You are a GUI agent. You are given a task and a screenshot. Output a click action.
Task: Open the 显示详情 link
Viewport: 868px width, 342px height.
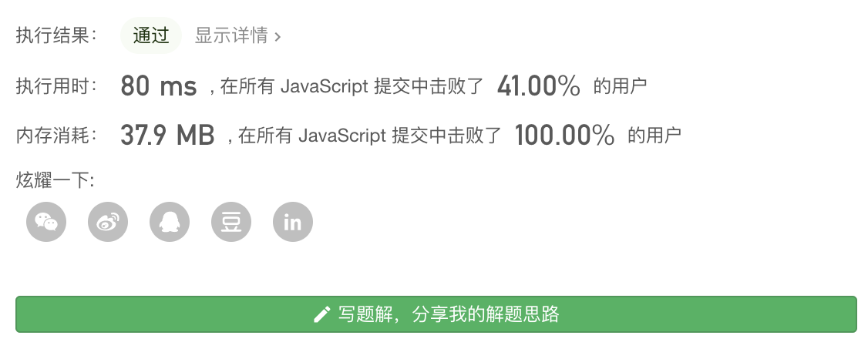(x=231, y=35)
